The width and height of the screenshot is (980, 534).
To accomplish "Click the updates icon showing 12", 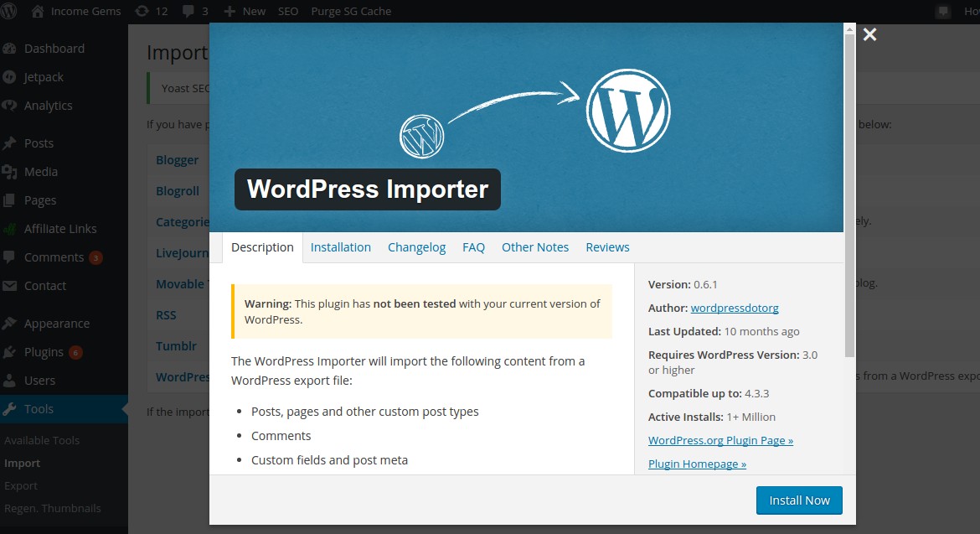I will click(142, 11).
